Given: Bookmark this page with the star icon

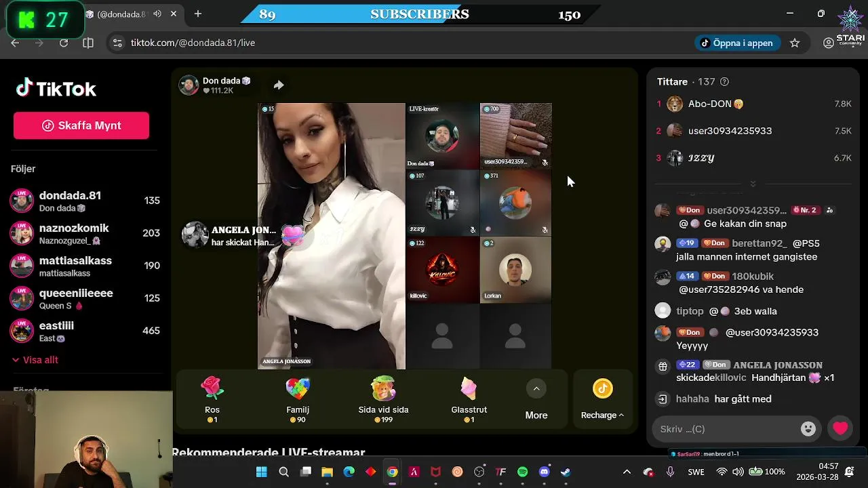Looking at the screenshot, I should click(x=795, y=43).
